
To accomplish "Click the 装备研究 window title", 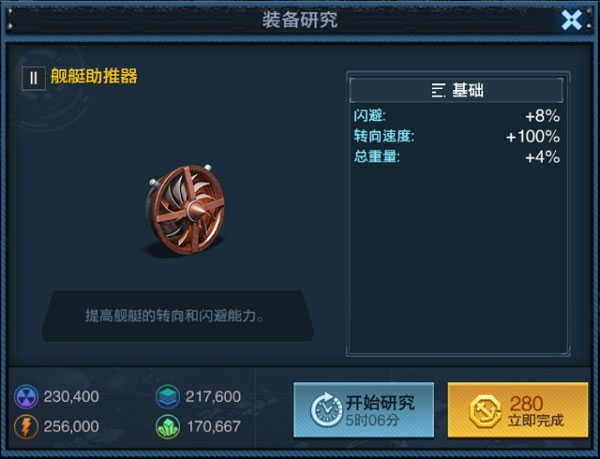I will 300,20.
